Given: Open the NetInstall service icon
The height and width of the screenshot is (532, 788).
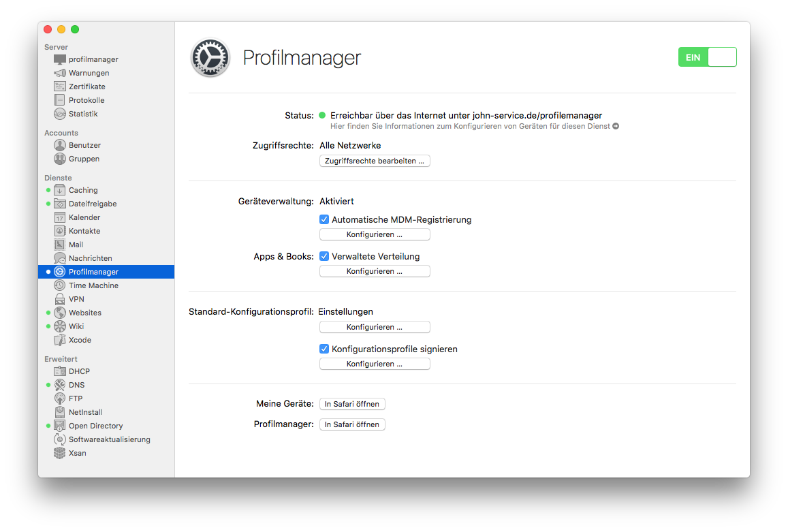Looking at the screenshot, I should click(60, 412).
